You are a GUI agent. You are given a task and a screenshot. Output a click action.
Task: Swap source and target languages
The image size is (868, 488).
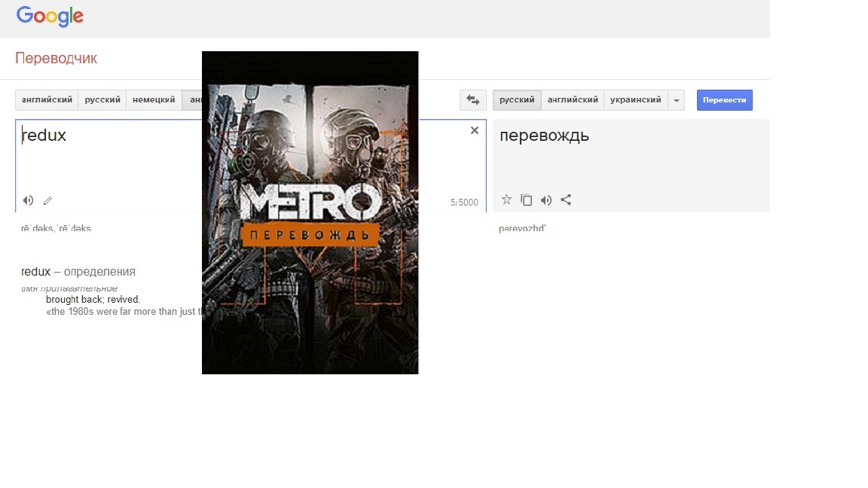pos(472,100)
